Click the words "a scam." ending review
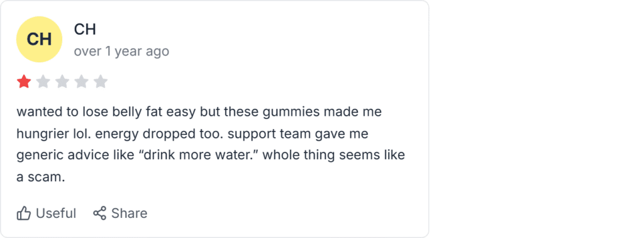Image resolution: width=644 pixels, height=238 pixels. 41,178
